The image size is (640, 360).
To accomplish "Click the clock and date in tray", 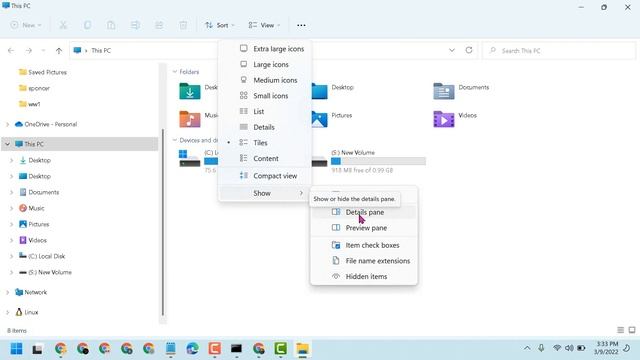I will coord(606,348).
